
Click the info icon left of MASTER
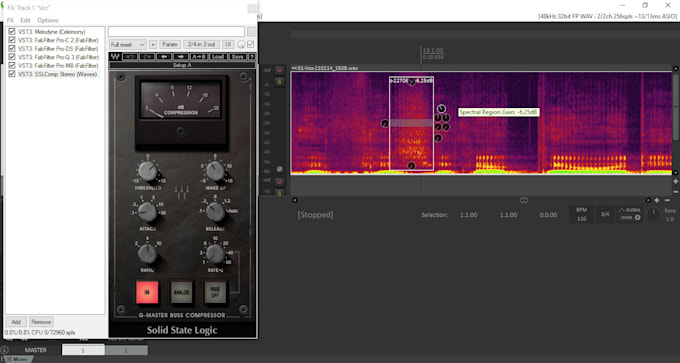pos(4,350)
